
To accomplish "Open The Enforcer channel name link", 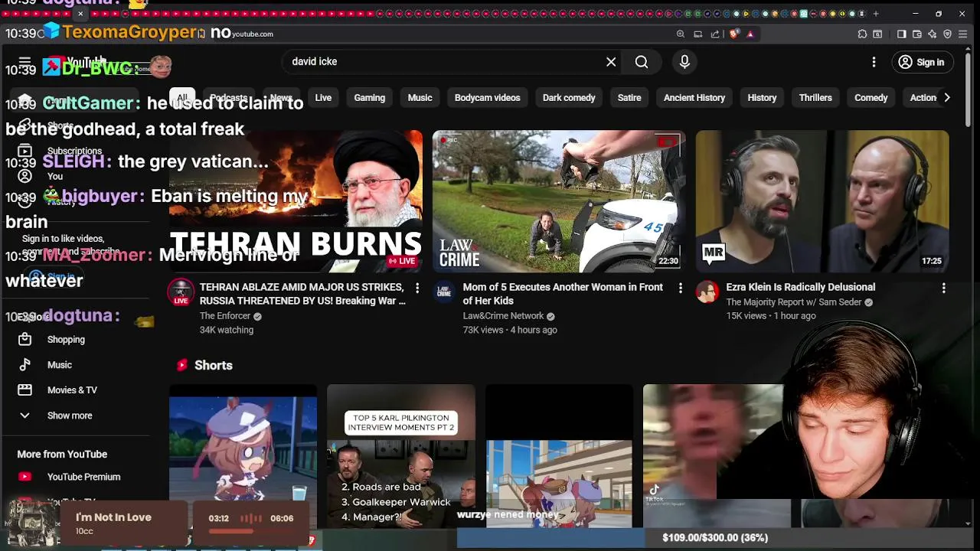I will 225,316.
